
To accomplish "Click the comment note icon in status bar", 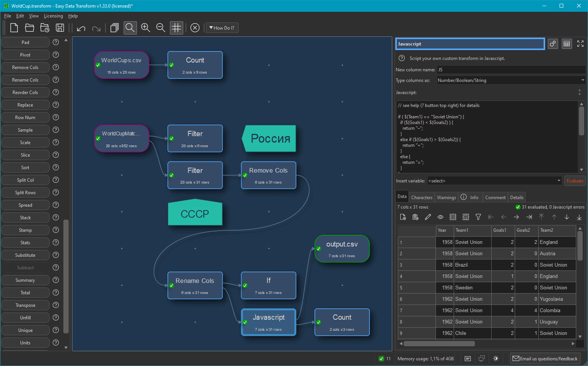I will [x=468, y=358].
